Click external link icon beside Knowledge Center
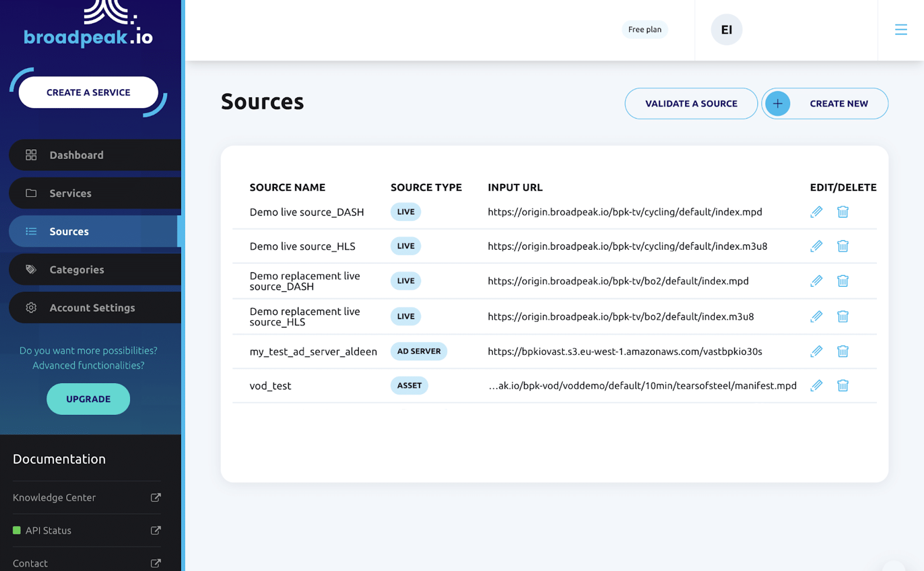Viewport: 924px width, 571px height. tap(155, 498)
